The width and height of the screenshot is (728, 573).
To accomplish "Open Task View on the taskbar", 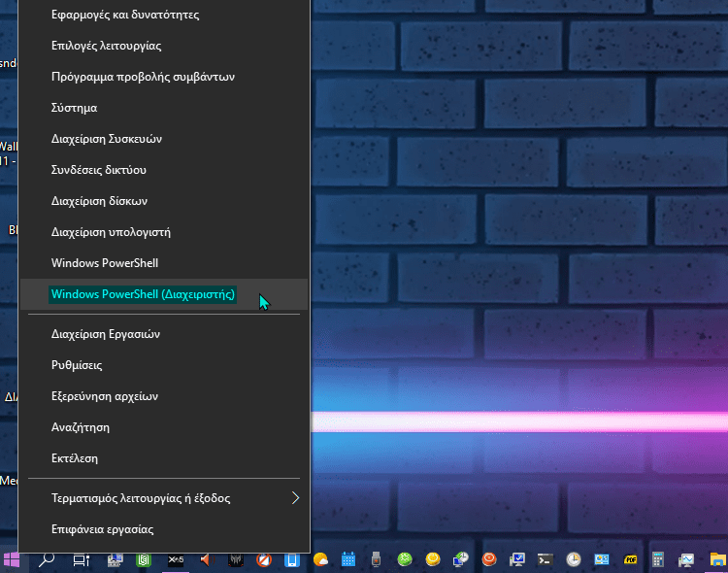I will coord(82,560).
